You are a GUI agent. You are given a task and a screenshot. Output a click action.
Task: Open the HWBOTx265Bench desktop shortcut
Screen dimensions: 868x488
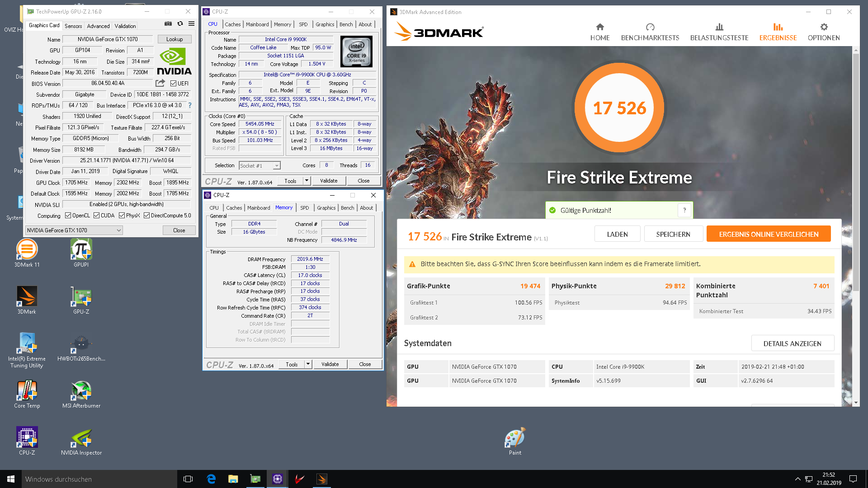(81, 347)
